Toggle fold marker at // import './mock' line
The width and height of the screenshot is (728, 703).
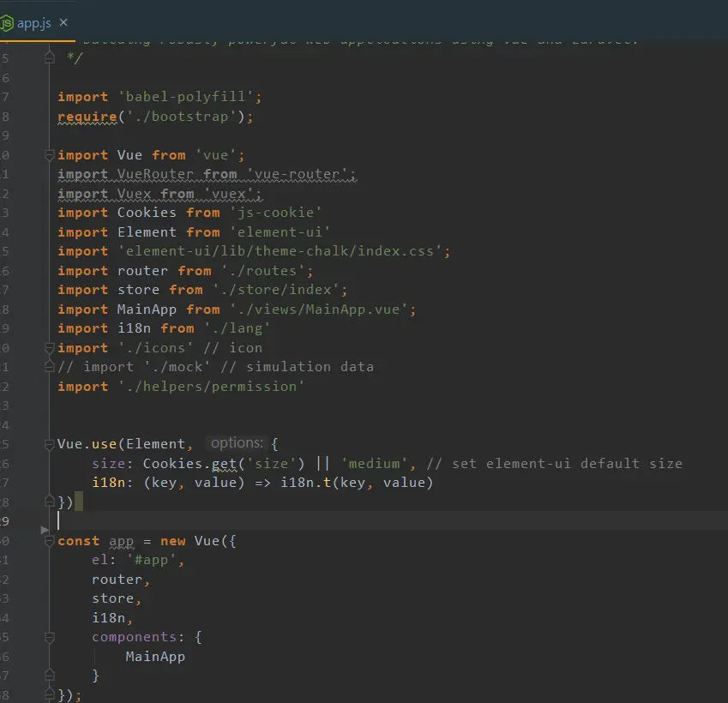(50, 367)
